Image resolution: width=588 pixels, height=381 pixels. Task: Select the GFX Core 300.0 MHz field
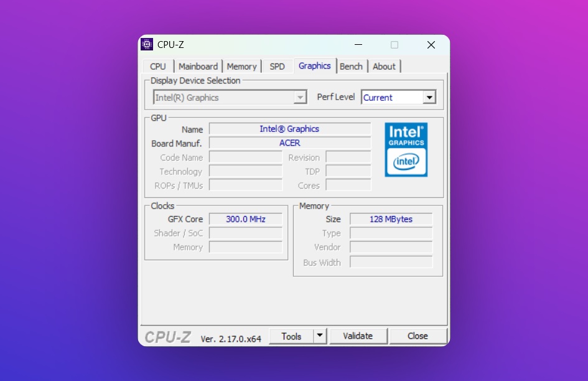245,219
